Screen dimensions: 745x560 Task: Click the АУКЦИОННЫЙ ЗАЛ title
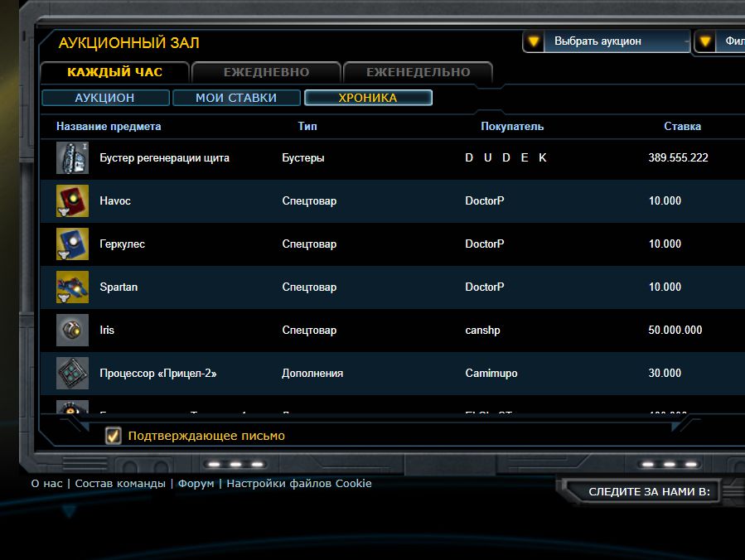tap(128, 43)
